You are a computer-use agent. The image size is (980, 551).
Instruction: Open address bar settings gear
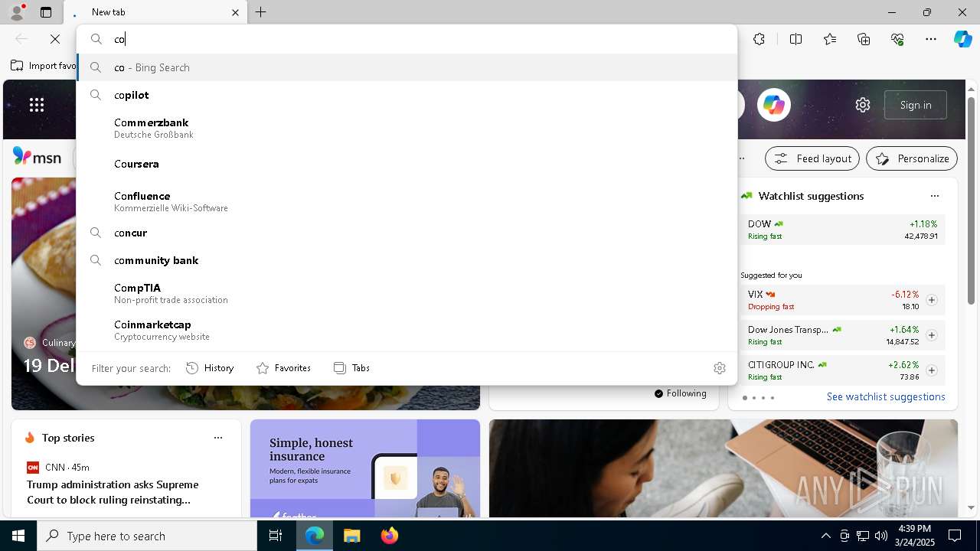tap(719, 368)
